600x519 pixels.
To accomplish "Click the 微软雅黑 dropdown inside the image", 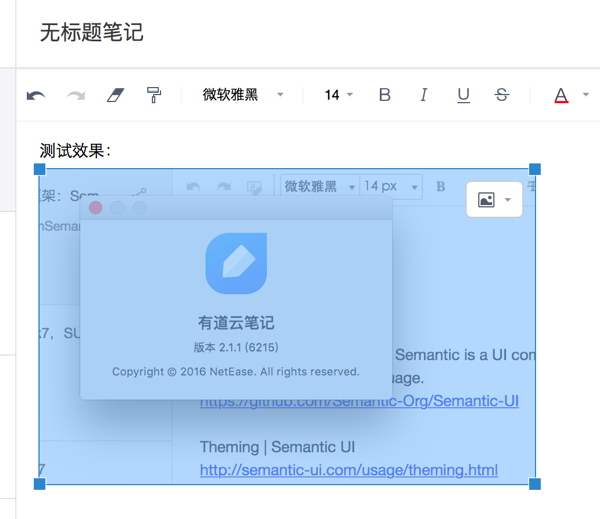I will [320, 187].
